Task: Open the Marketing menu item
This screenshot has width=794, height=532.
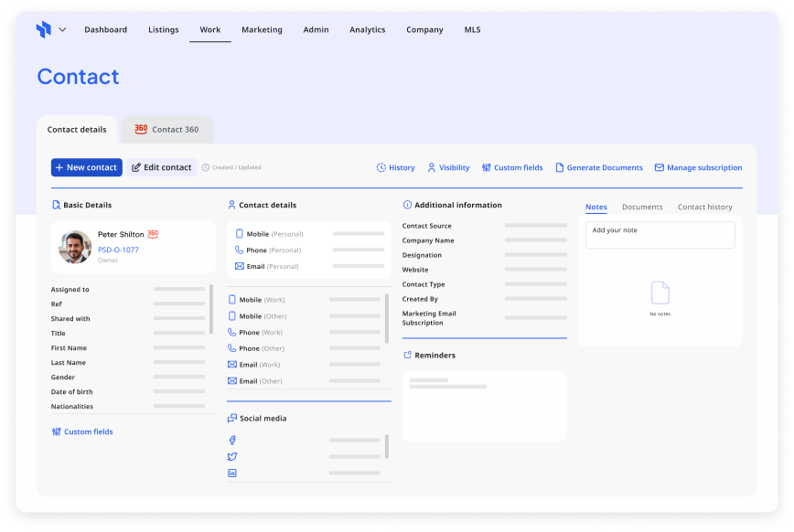Action: click(x=263, y=29)
